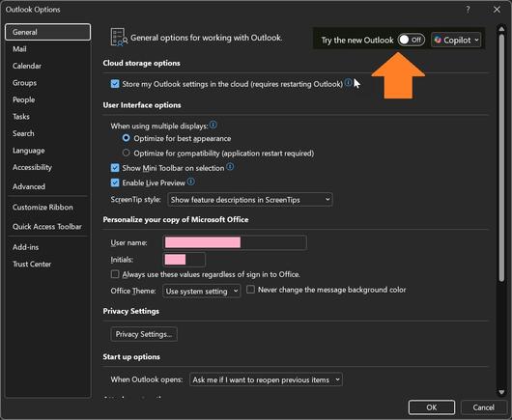Click the Privacy Settings... button

144,334
